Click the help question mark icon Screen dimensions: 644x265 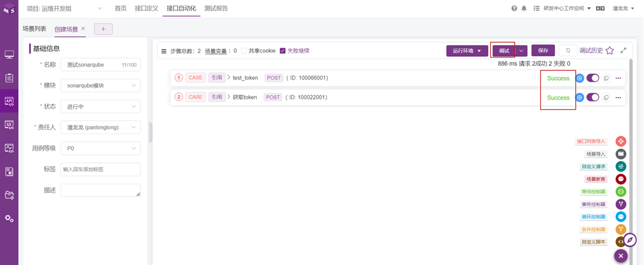tap(514, 8)
